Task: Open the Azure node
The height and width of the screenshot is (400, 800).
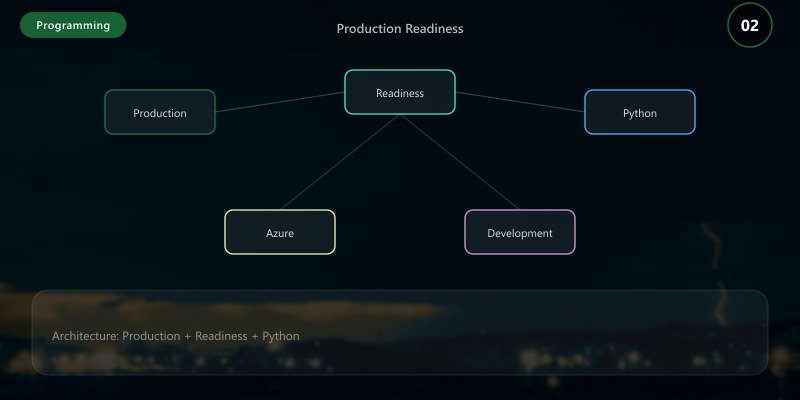Action: [x=280, y=232]
